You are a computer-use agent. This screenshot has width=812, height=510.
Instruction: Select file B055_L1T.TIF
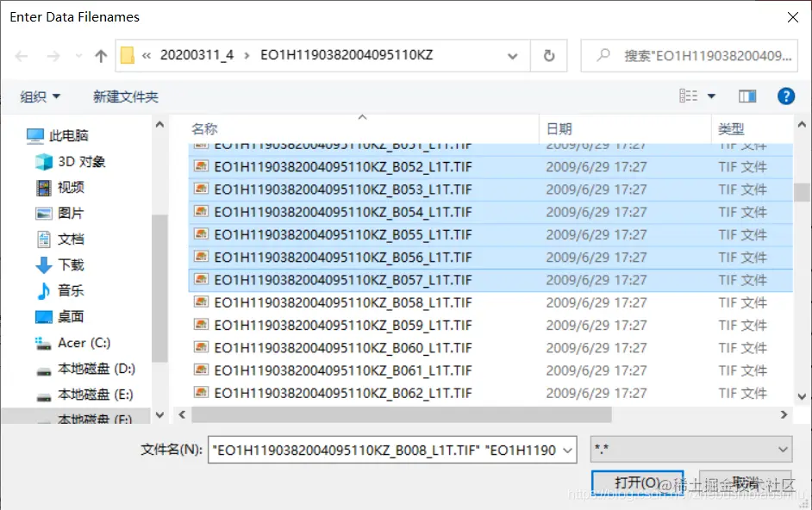490,235
